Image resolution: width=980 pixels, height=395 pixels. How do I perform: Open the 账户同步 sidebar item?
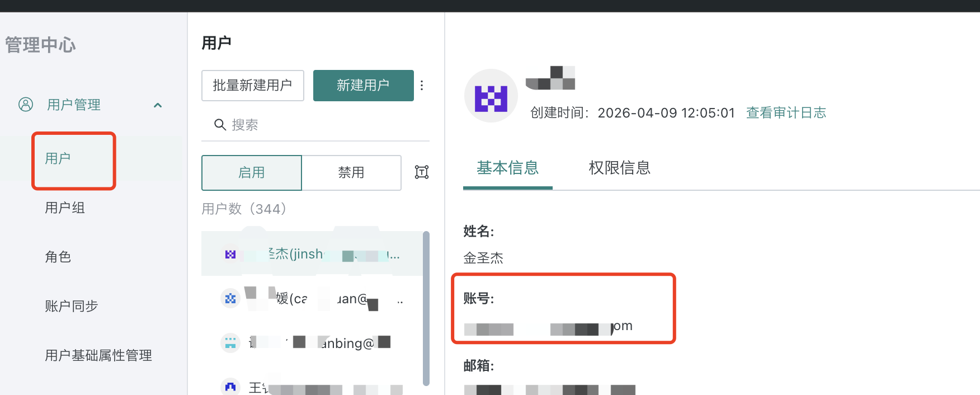point(72,306)
